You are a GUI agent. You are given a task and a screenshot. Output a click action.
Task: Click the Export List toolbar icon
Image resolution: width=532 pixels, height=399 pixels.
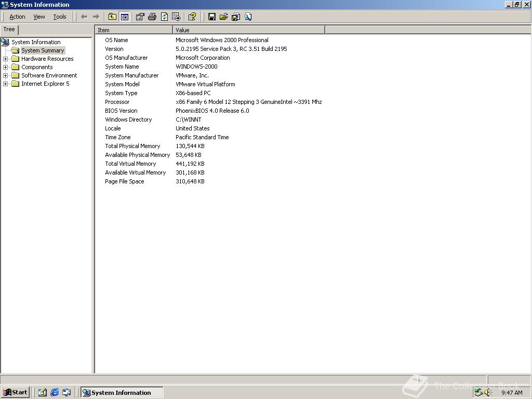pyautogui.click(x=176, y=17)
